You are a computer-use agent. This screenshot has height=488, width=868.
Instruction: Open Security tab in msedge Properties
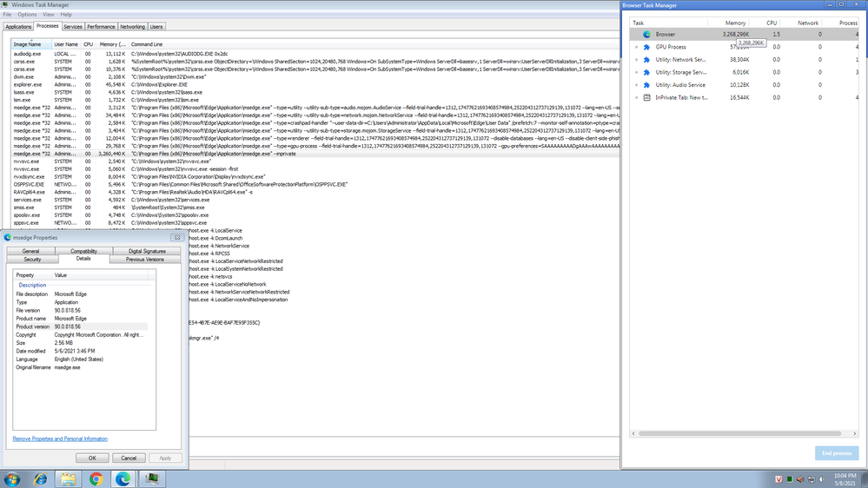point(32,260)
